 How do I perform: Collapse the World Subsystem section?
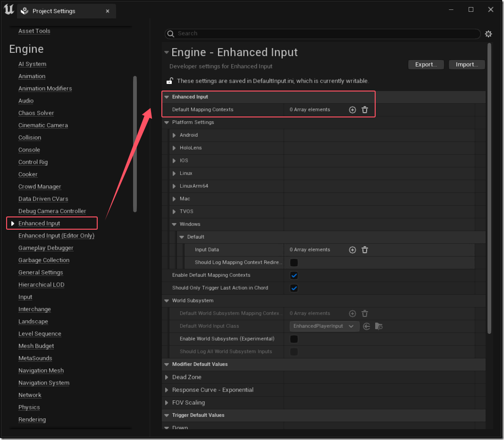point(167,300)
